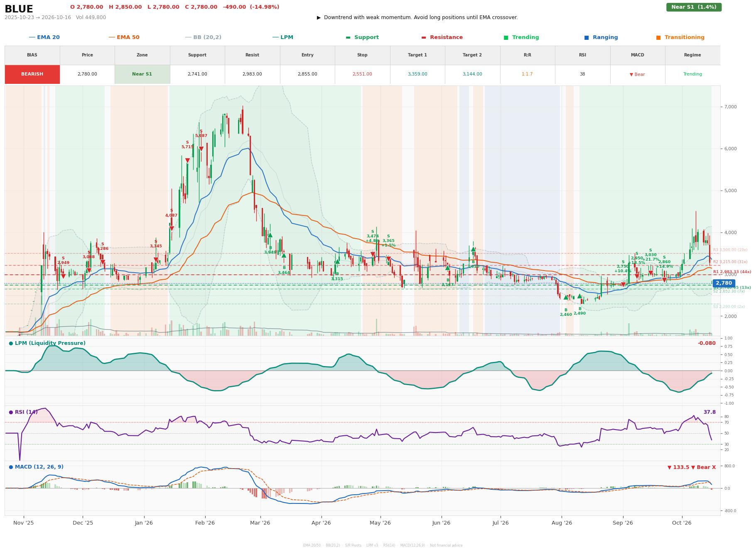Select the Trending regime legend entry
Viewport: 756px width, 552px height.
[x=521, y=37]
